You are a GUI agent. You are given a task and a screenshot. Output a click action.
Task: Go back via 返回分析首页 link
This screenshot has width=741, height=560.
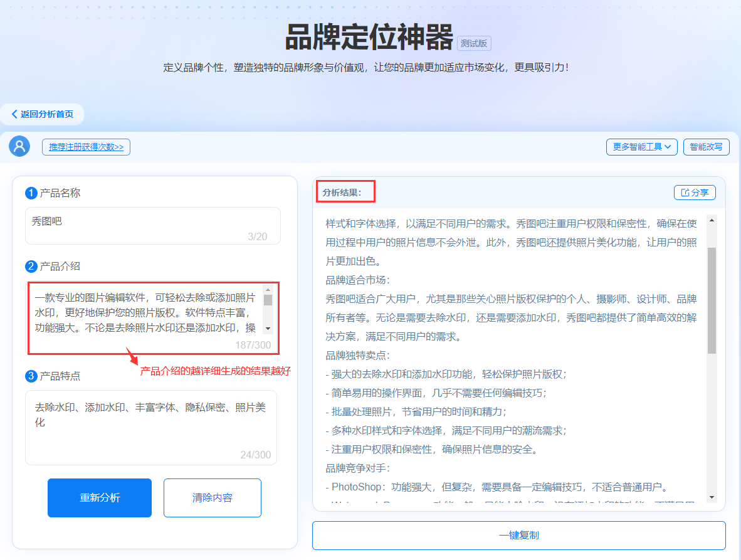[42, 114]
